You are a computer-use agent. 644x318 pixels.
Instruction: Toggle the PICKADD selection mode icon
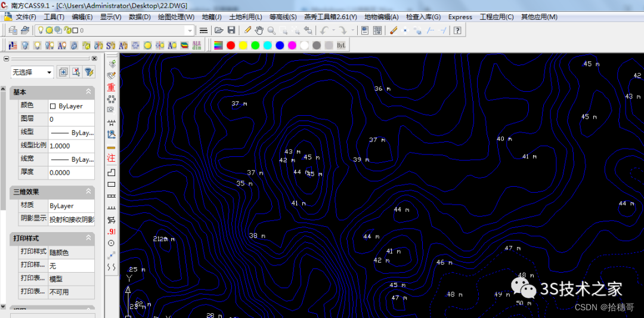coord(63,72)
